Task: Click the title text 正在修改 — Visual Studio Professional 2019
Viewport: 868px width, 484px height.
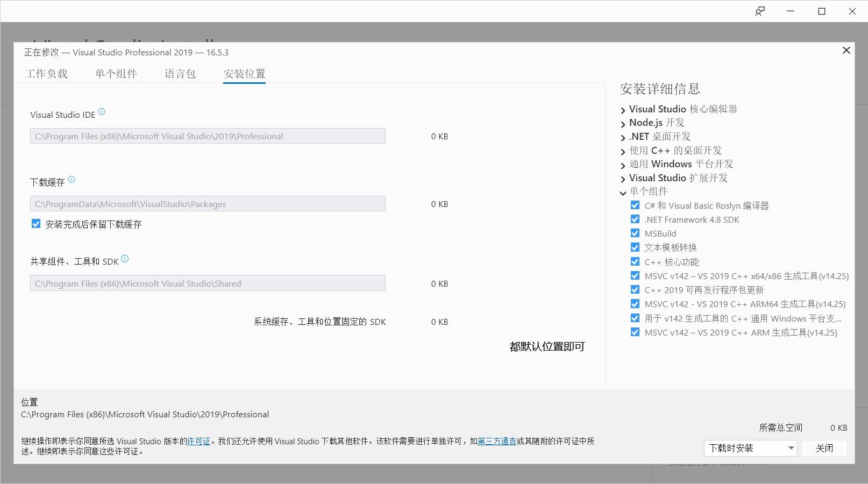Action: click(126, 52)
